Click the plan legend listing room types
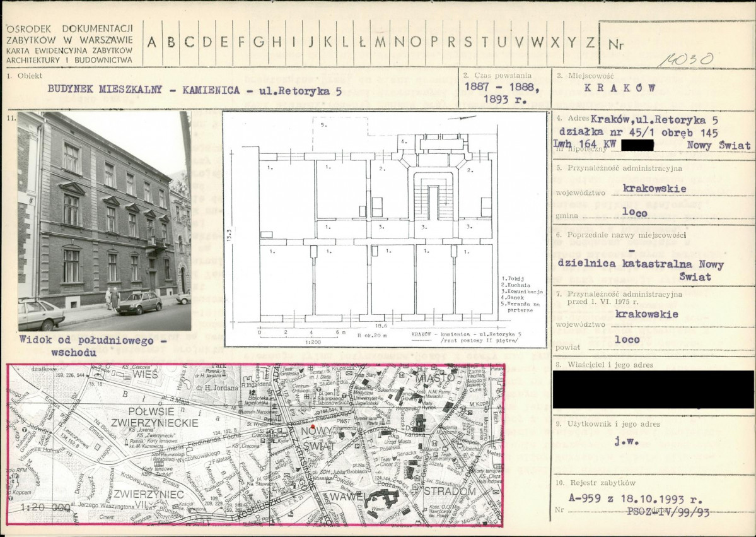This screenshot has height=537, width=756. pyautogui.click(x=521, y=294)
